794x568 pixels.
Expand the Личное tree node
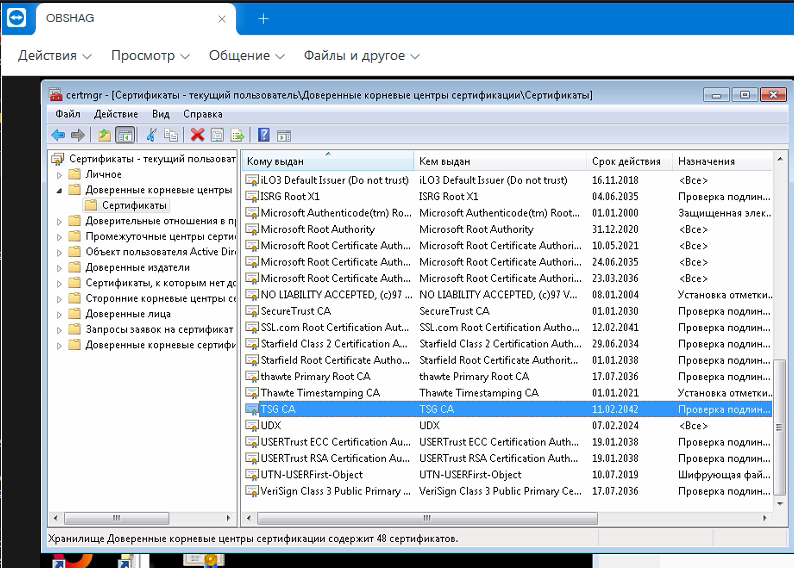tap(59, 174)
